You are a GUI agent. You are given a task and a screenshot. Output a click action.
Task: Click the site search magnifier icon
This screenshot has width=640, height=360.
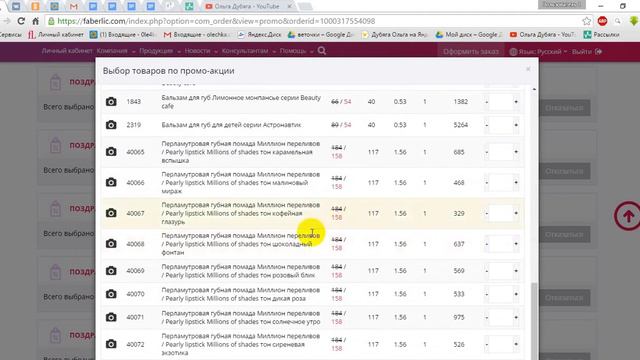tap(322, 51)
